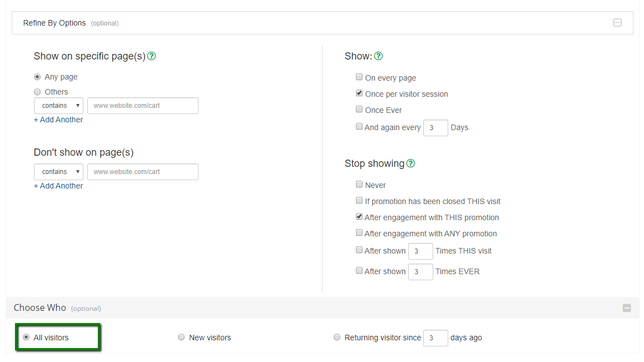Collapse the Refine By Options section
The image size is (644, 362).
pos(617,23)
